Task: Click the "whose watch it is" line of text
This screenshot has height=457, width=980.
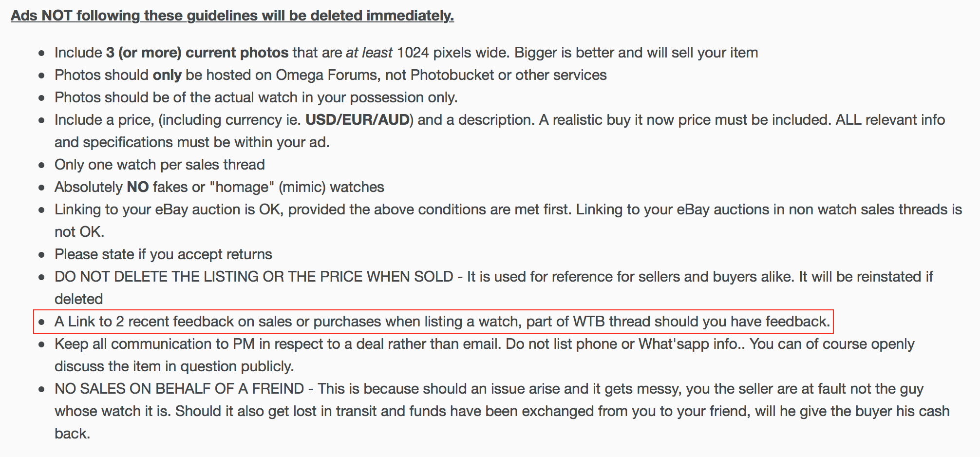Action: (112, 411)
